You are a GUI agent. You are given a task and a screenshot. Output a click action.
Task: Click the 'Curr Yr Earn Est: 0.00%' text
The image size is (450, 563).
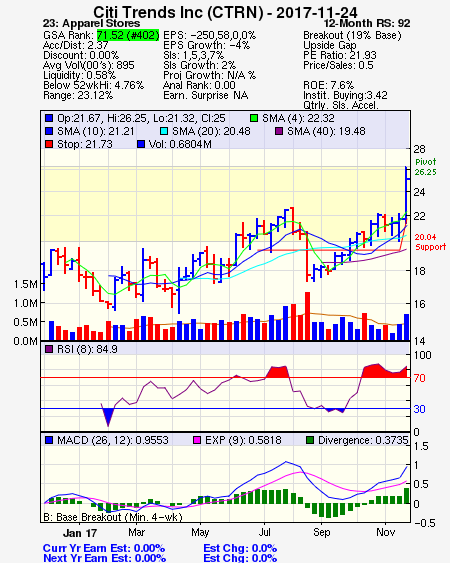pyautogui.click(x=104, y=548)
